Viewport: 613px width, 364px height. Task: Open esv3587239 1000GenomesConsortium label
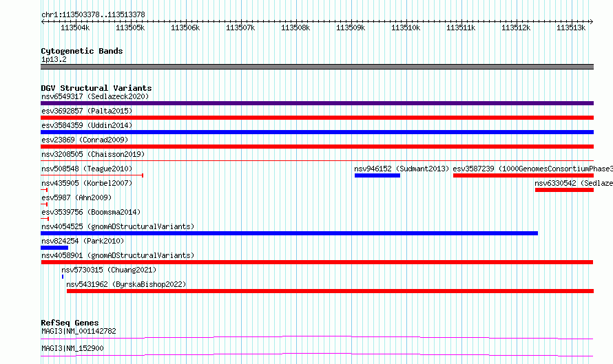pos(533,169)
